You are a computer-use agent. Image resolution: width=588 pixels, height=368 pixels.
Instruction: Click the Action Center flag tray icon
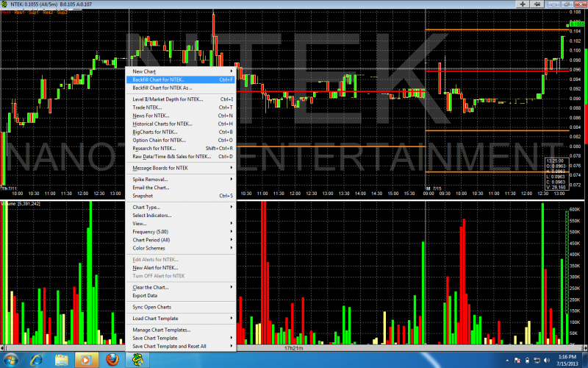tap(517, 361)
